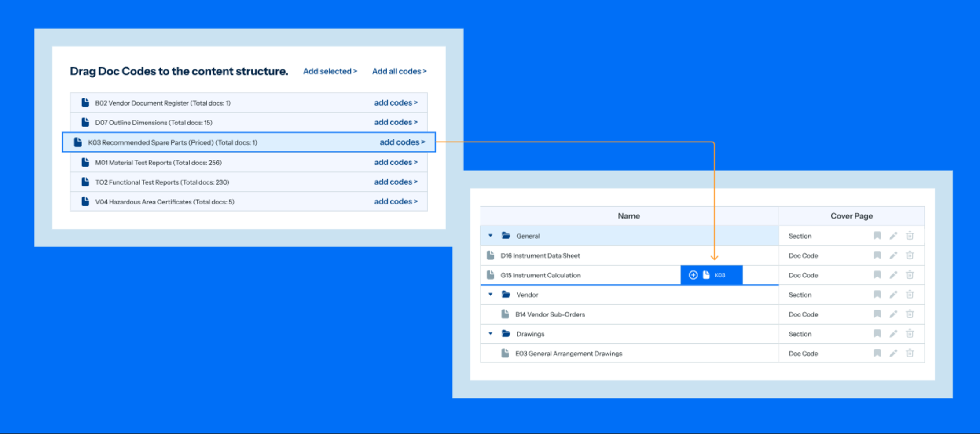This screenshot has height=434, width=980.
Task: Click the General folder icon
Action: click(x=506, y=236)
